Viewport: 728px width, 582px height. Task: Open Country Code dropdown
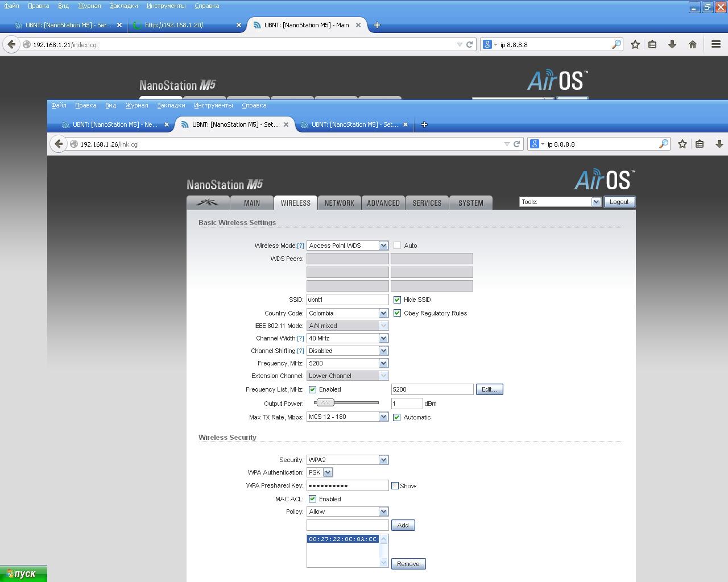(348, 313)
